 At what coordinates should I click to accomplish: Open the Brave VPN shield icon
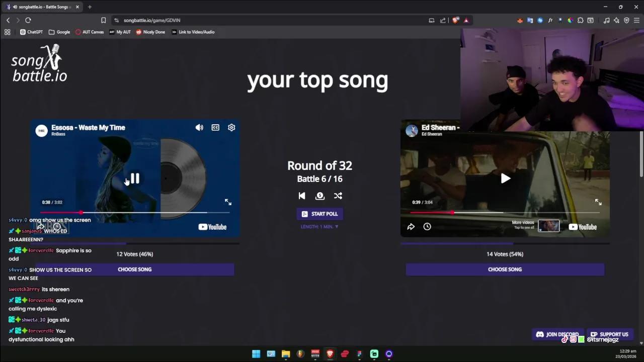click(626, 20)
